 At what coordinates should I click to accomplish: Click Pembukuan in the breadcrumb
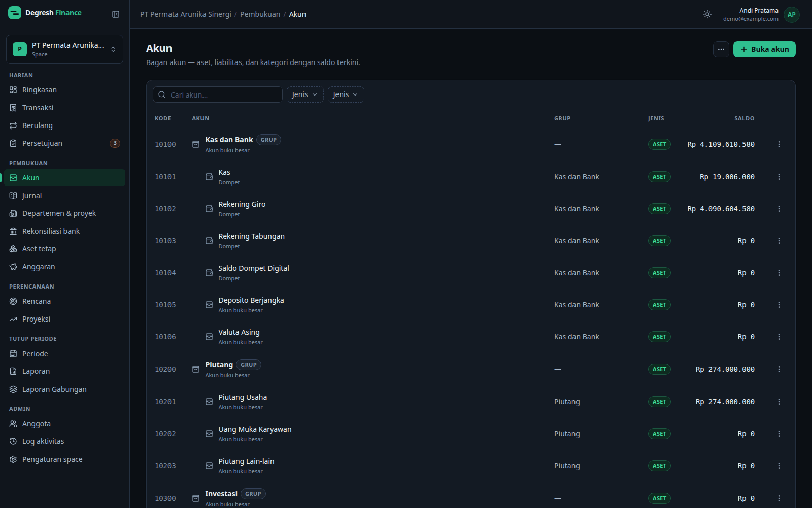click(x=260, y=14)
